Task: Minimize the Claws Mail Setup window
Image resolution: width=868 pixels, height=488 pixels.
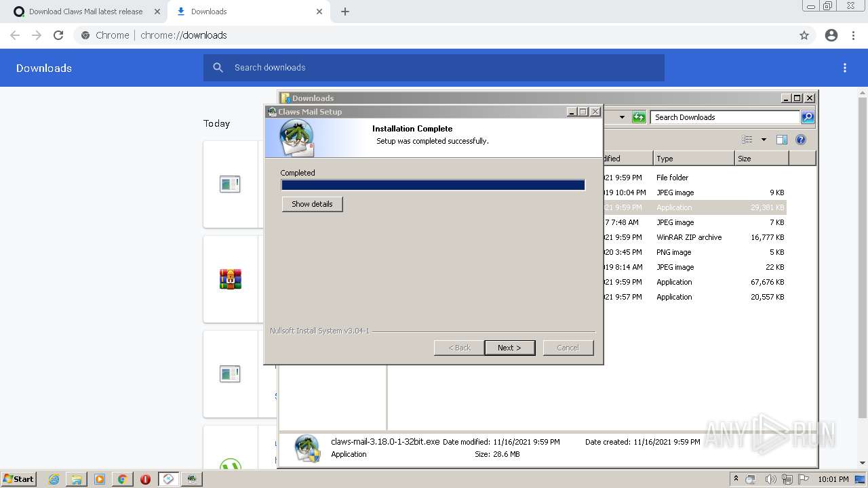Action: pos(572,112)
